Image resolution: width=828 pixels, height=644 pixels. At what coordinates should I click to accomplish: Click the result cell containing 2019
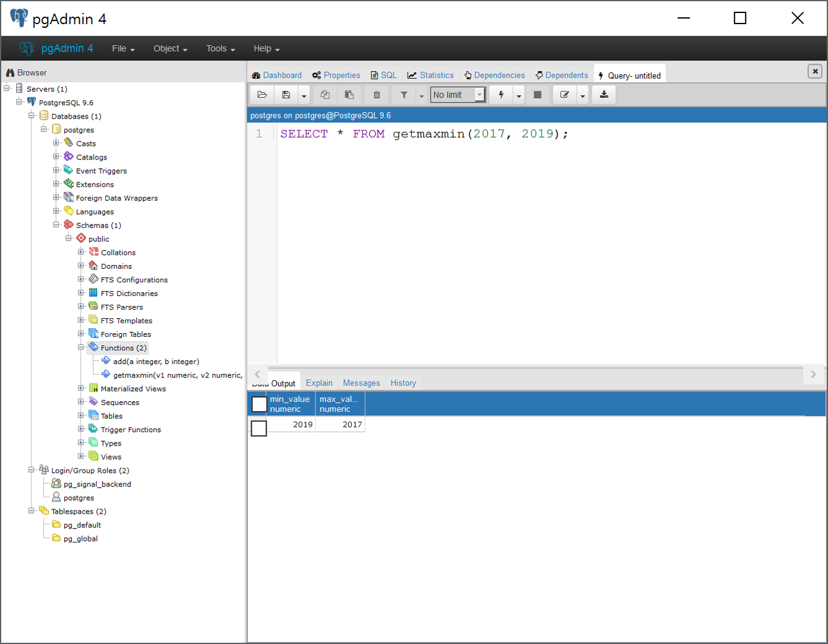(291, 425)
